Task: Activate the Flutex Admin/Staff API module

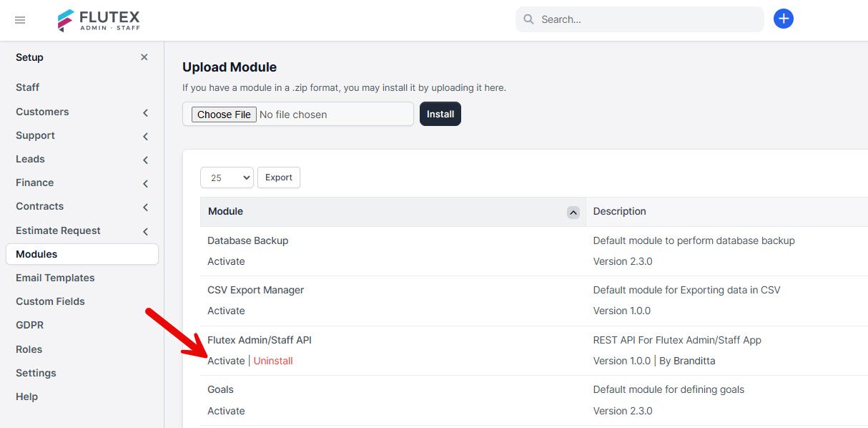Action: 226,361
